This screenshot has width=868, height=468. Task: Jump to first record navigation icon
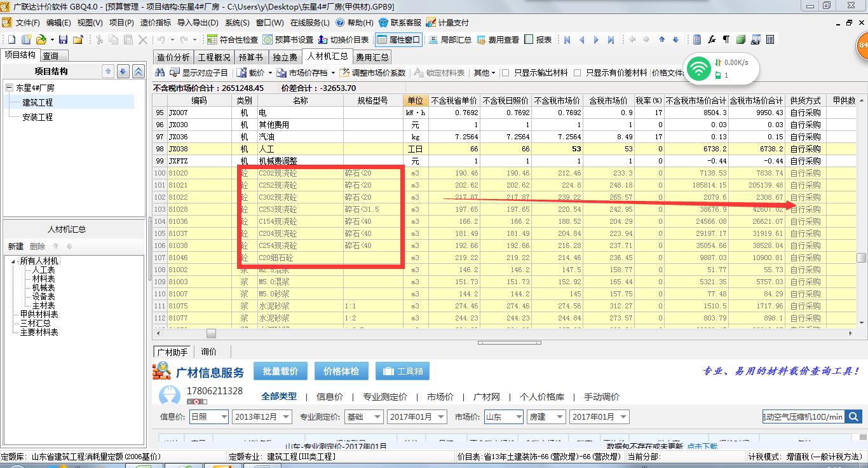[x=567, y=39]
